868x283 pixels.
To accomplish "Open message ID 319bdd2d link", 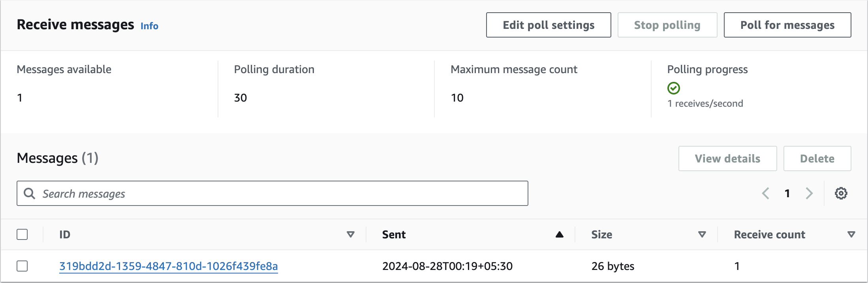I will click(169, 266).
